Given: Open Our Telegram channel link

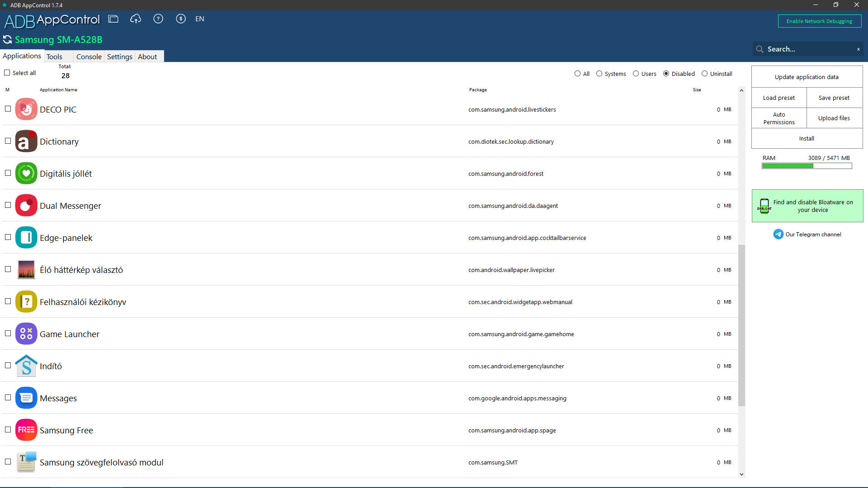Looking at the screenshot, I should (813, 235).
